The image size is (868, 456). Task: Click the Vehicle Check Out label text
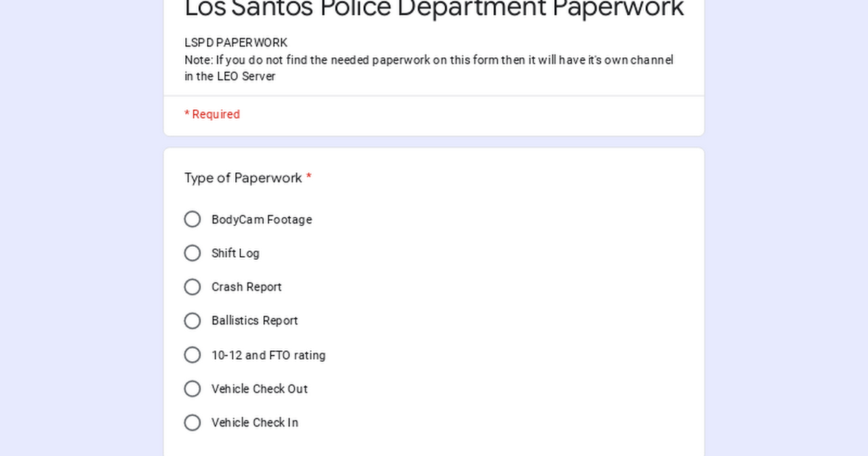point(259,389)
